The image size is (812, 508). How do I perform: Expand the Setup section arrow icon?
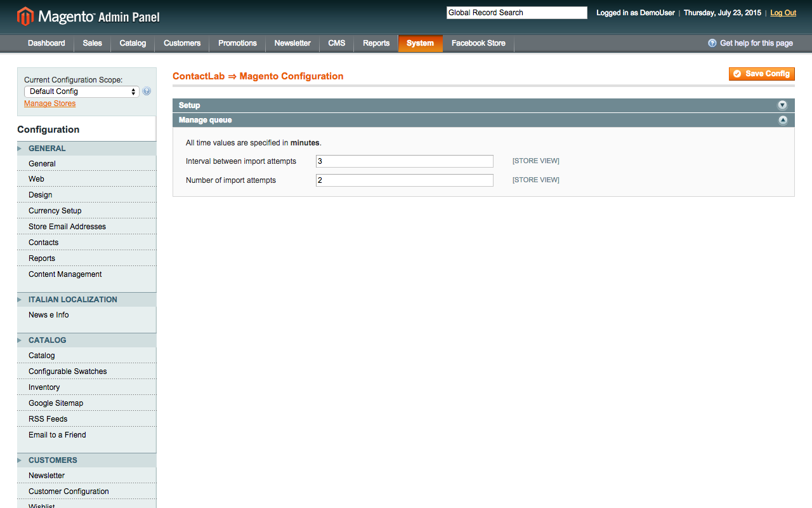782,105
